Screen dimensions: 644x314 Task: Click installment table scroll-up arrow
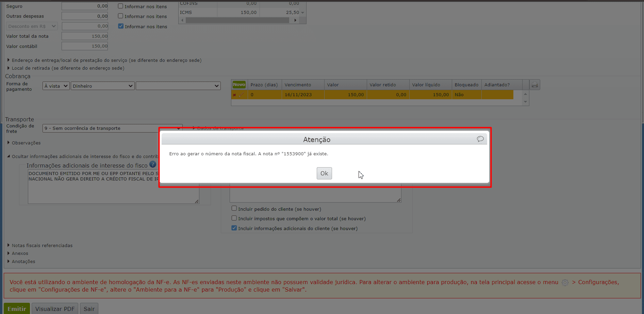(x=526, y=94)
